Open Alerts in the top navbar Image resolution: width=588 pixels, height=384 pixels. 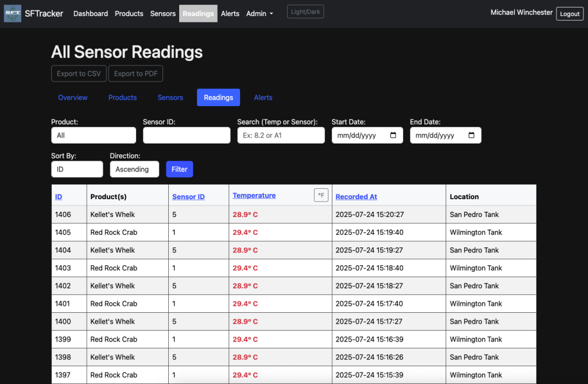pos(230,14)
